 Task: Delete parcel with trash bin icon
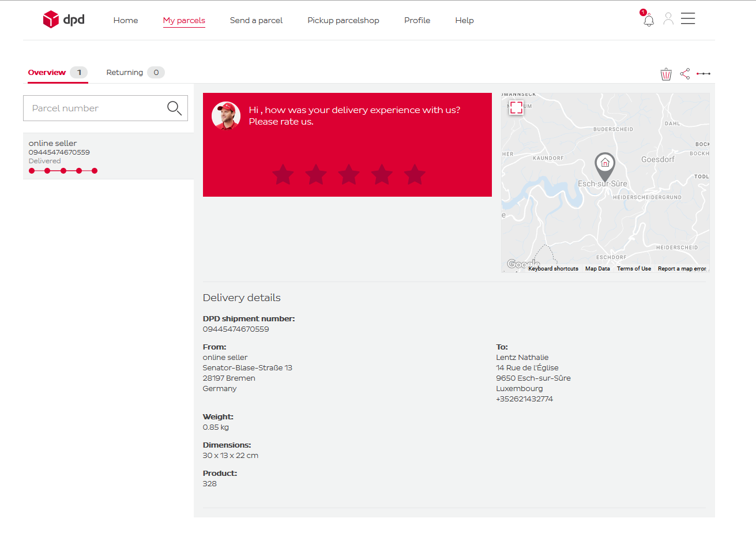[x=666, y=74]
